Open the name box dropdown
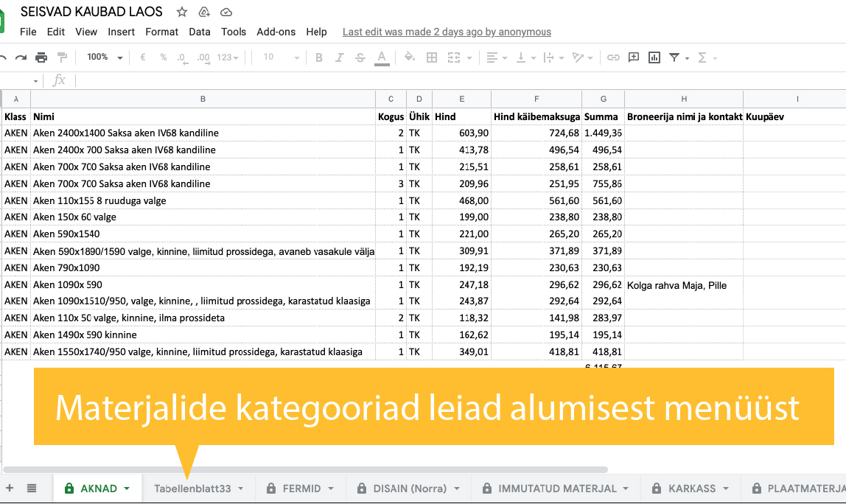Screen dimensions: 846x504 tap(35, 81)
